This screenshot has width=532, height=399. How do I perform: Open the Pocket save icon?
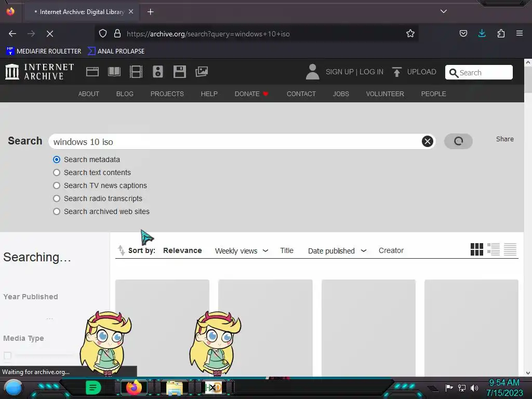click(x=463, y=33)
